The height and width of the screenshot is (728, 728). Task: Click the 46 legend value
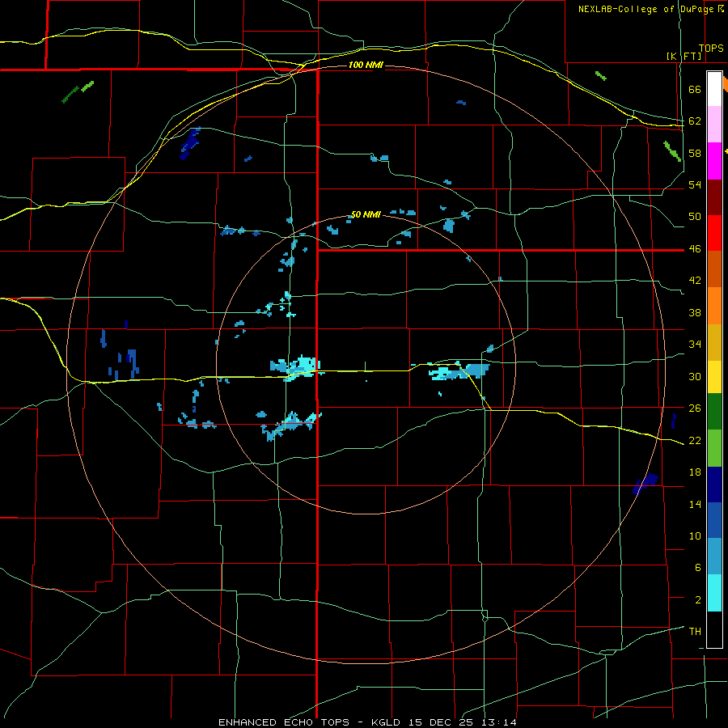pyautogui.click(x=695, y=249)
